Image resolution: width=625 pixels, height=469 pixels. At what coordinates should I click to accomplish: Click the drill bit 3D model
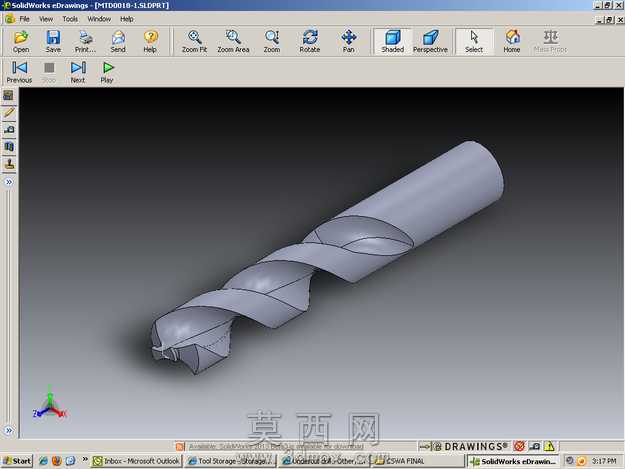[327, 258]
